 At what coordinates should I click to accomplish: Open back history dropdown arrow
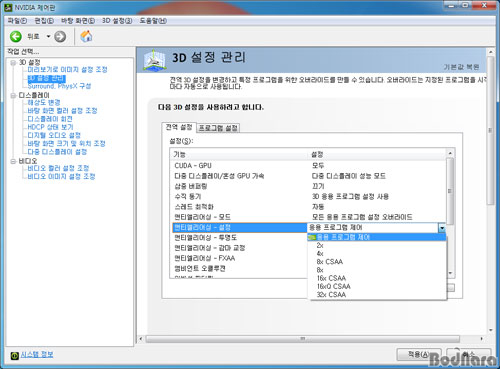click(48, 36)
